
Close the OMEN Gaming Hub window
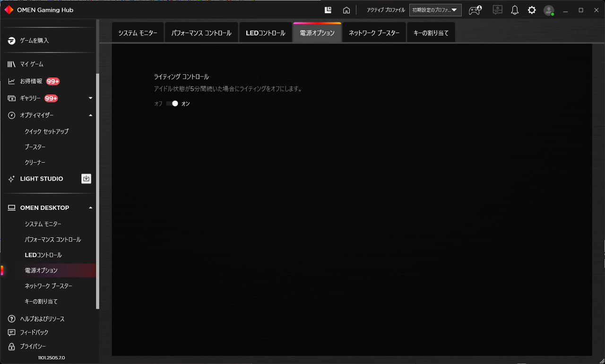(596, 10)
